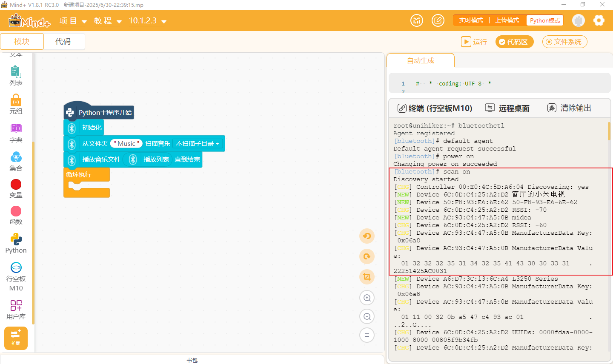Viewport: 613px width, 364px height.
Task: Click terminal line "Changing power on succeeded"
Action: pos(445,164)
